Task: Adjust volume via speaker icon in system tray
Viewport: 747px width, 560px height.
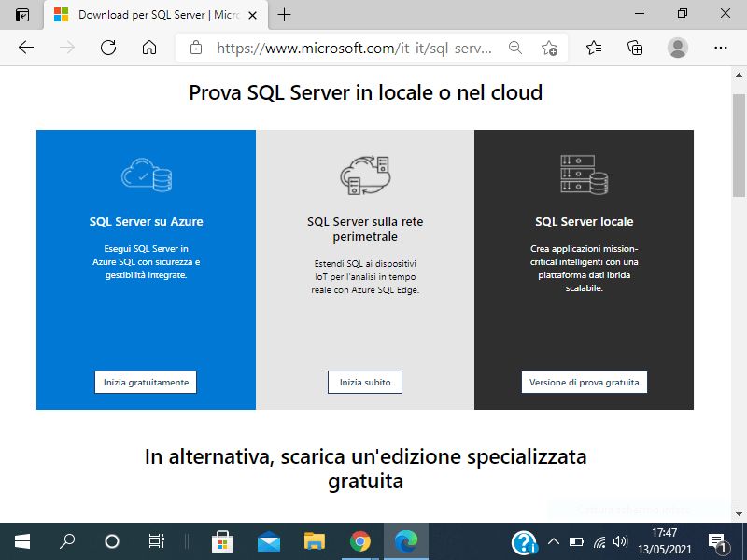Action: [x=621, y=540]
